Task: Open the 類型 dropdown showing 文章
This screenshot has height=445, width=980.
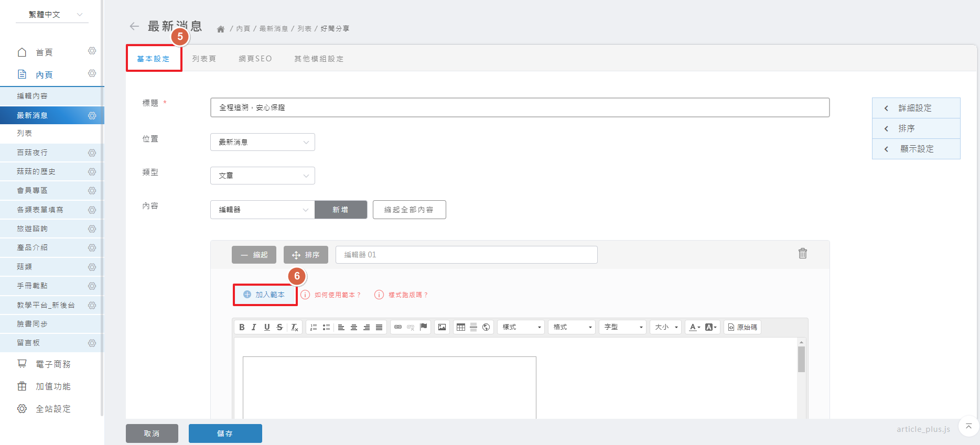Action: [262, 176]
